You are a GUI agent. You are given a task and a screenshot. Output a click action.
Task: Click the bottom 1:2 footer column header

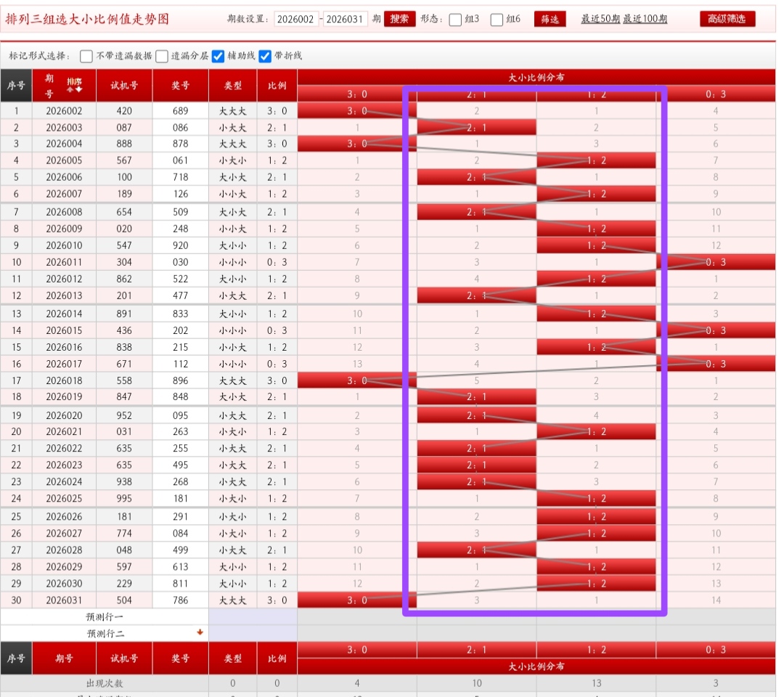click(x=596, y=650)
